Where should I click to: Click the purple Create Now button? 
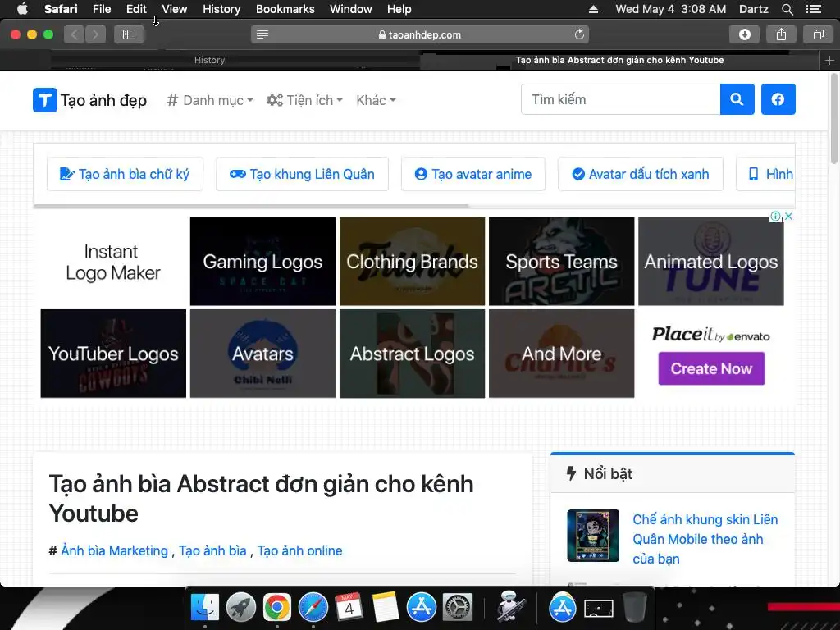click(x=711, y=368)
